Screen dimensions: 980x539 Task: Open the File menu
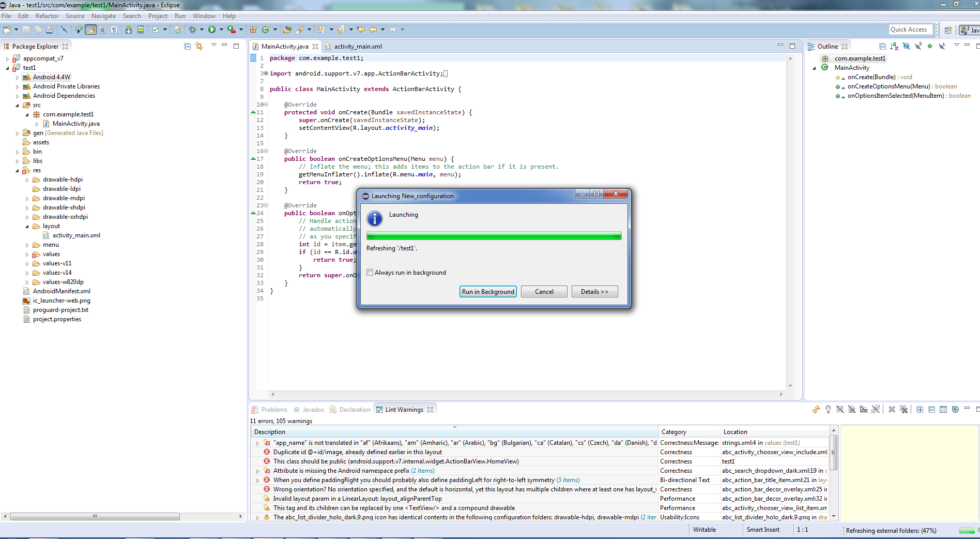click(6, 16)
